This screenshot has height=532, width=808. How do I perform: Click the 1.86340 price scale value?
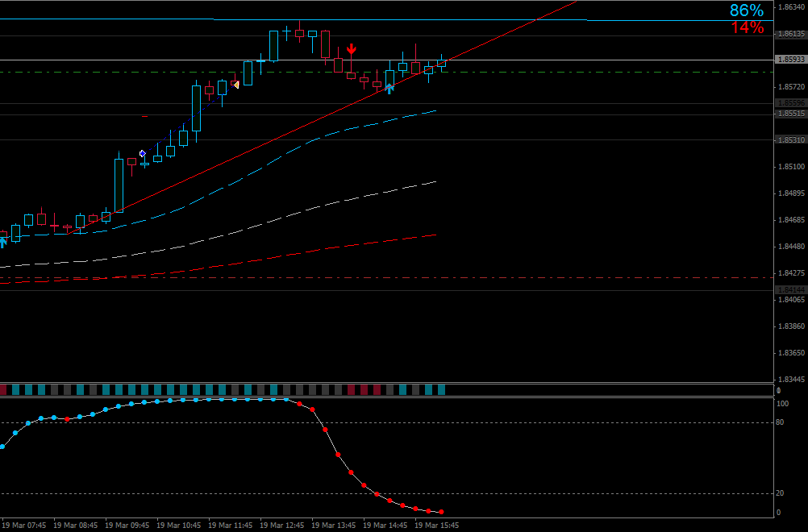[792, 7]
